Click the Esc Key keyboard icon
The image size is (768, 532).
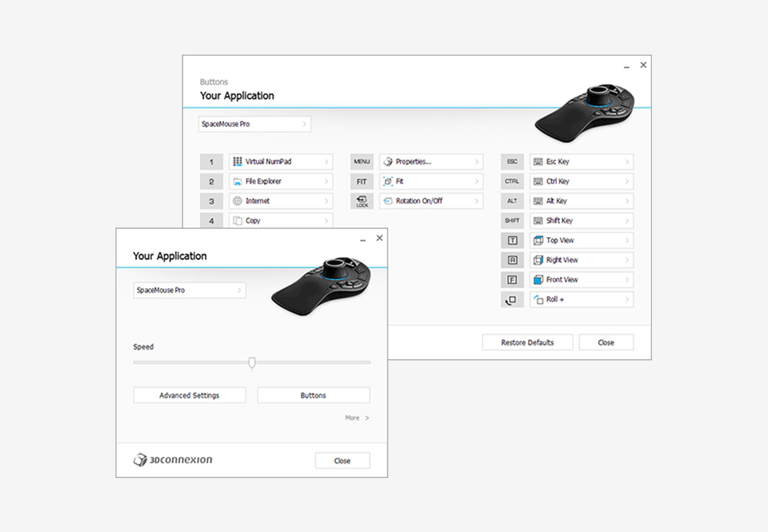(538, 162)
